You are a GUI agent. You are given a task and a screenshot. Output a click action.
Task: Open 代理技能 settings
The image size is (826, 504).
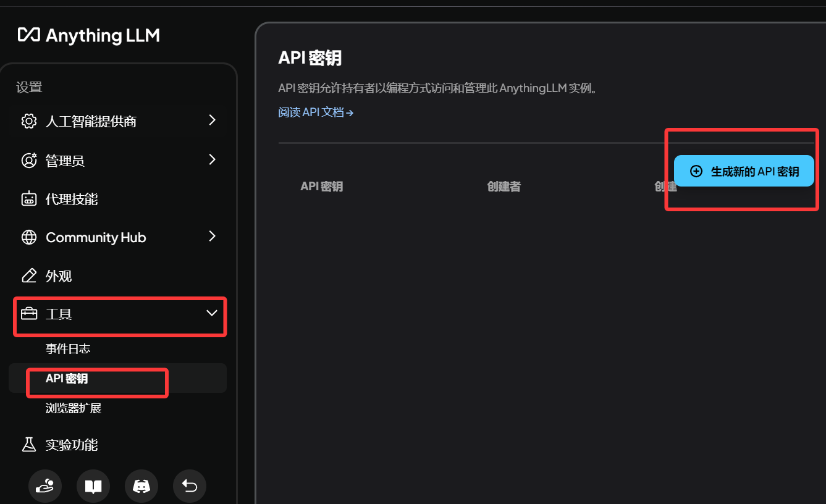coord(117,199)
